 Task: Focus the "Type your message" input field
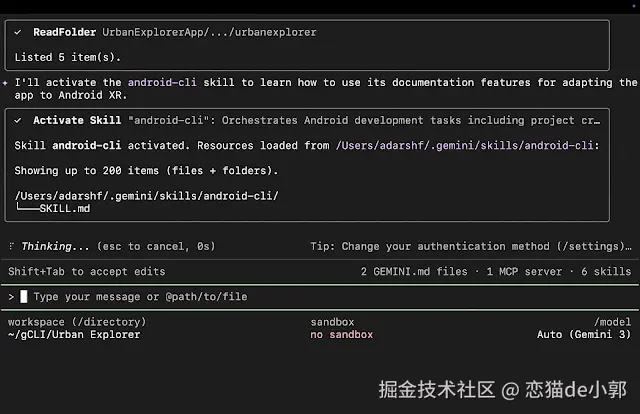click(x=320, y=297)
